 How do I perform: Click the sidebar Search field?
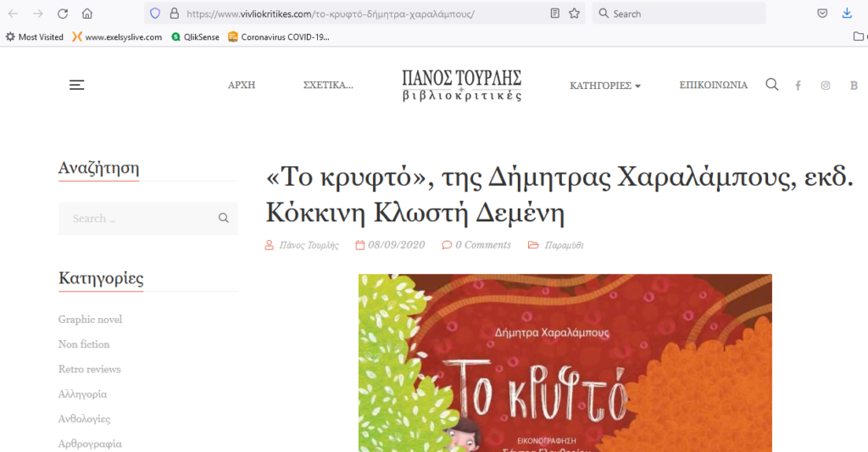[147, 218]
